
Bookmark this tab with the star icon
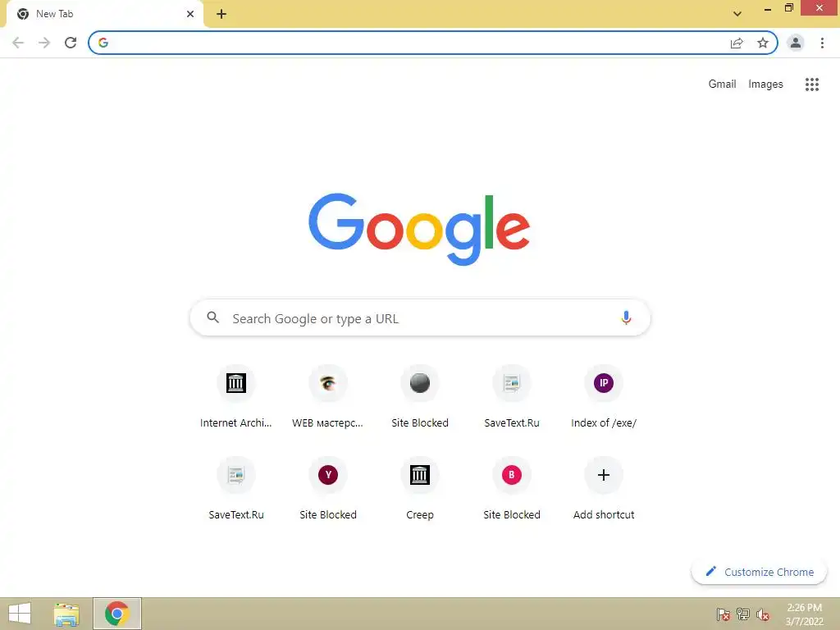click(763, 43)
